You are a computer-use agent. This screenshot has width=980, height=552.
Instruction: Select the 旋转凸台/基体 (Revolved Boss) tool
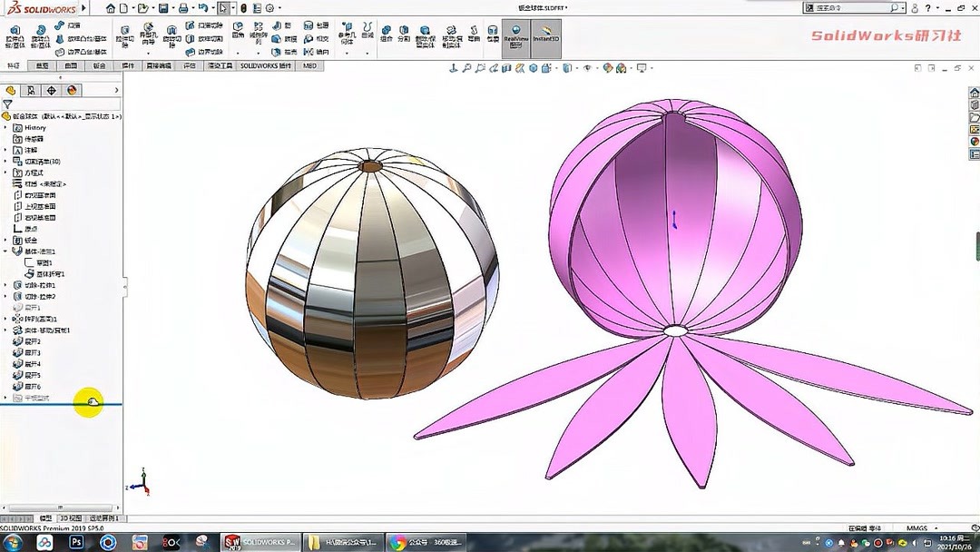43,36
